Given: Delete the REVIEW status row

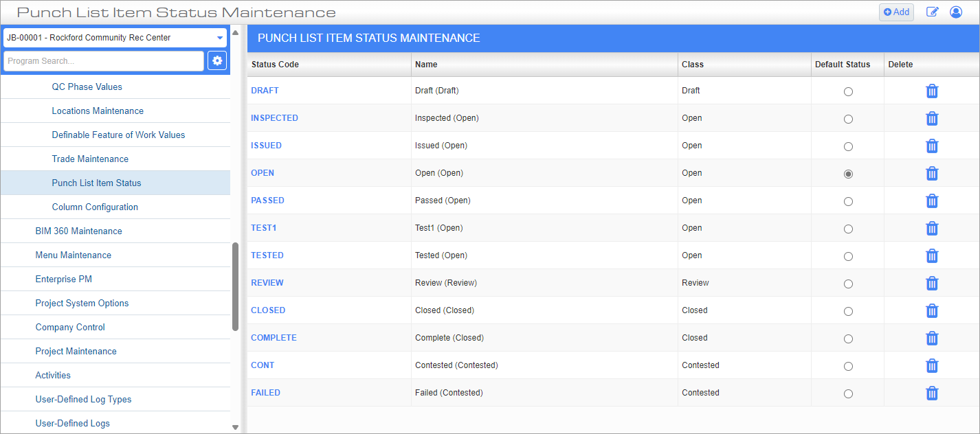Looking at the screenshot, I should click(932, 283).
